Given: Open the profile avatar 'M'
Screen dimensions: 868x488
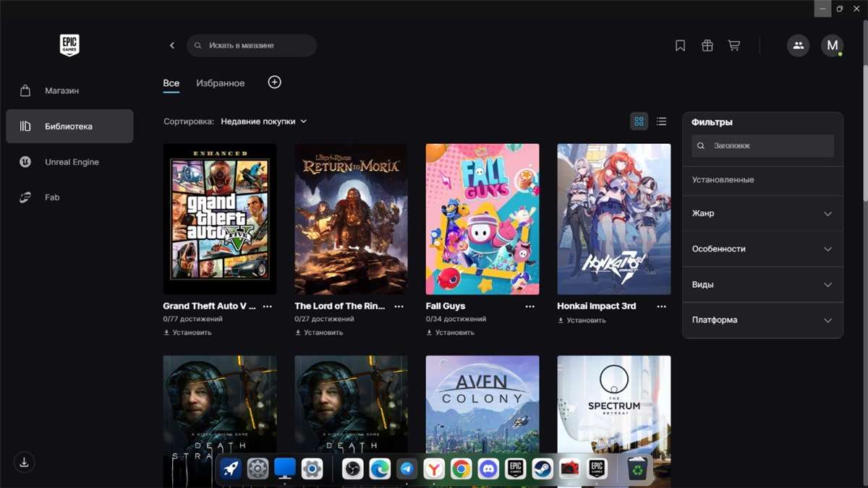Looking at the screenshot, I should tap(832, 46).
